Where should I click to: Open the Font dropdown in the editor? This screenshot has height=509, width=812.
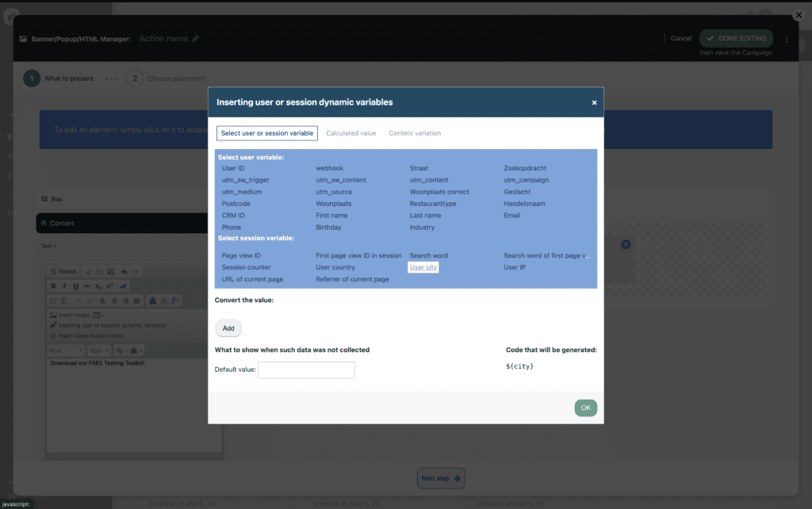click(65, 350)
